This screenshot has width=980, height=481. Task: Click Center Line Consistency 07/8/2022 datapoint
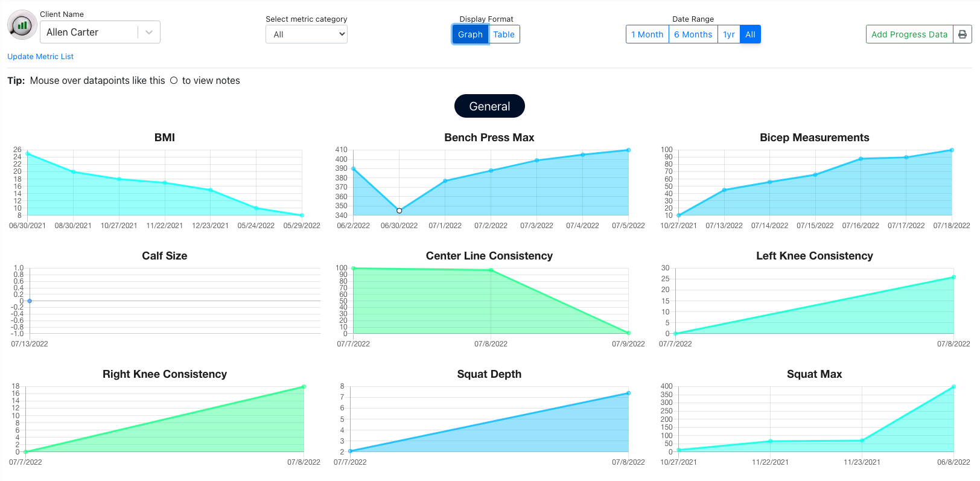491,270
